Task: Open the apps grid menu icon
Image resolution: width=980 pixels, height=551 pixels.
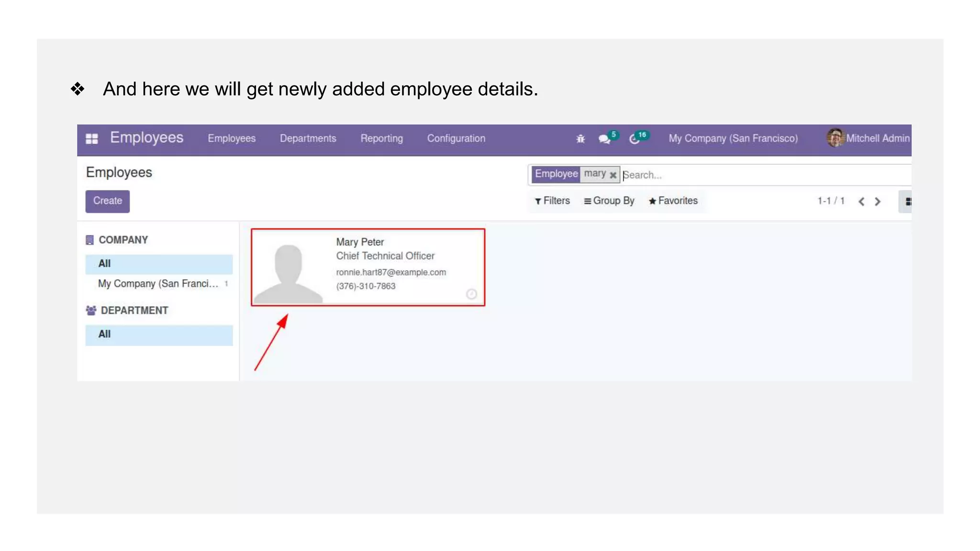Action: (x=91, y=139)
